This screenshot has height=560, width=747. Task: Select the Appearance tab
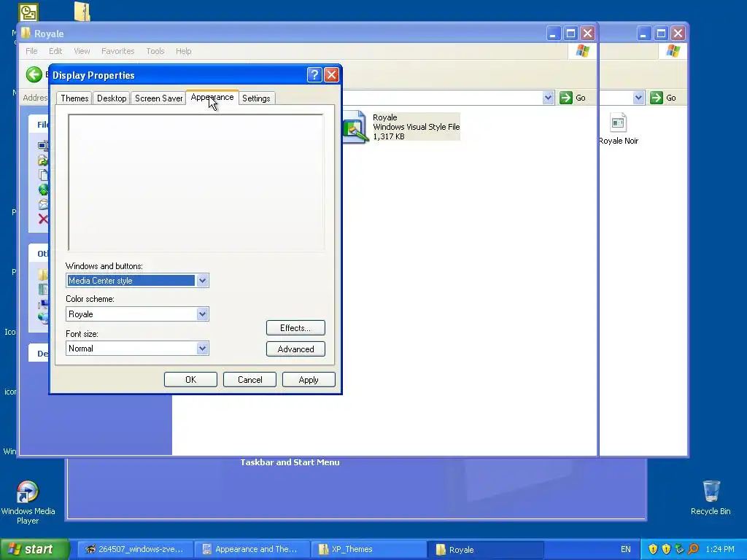click(212, 97)
